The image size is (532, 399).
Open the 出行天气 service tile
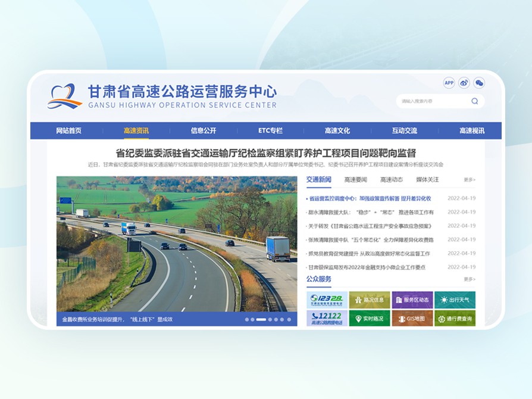[455, 300]
